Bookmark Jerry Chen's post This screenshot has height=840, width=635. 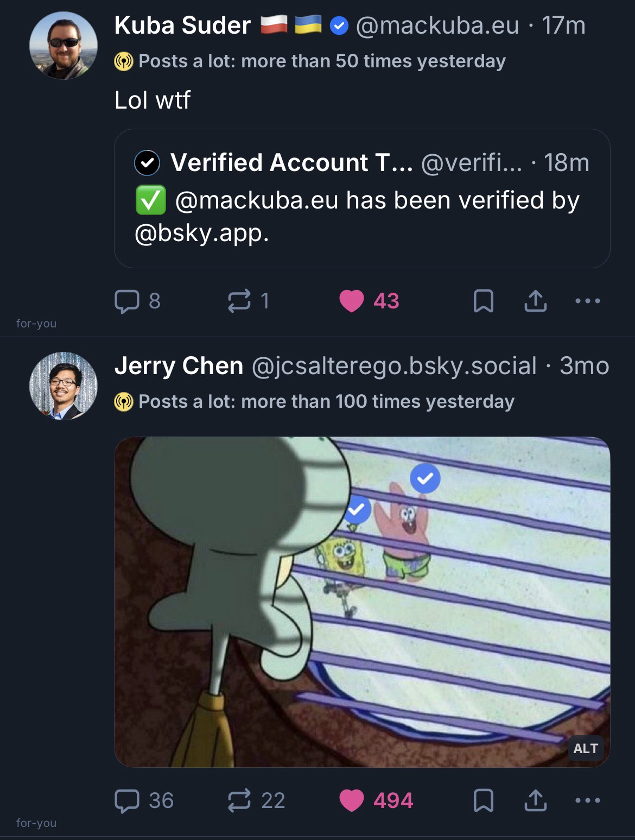(x=483, y=800)
